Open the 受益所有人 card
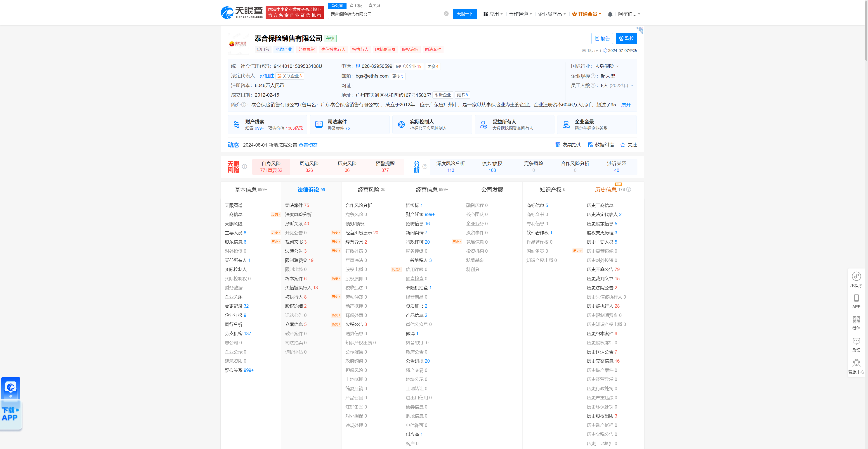Image resolution: width=868 pixels, height=449 pixels. point(514,125)
